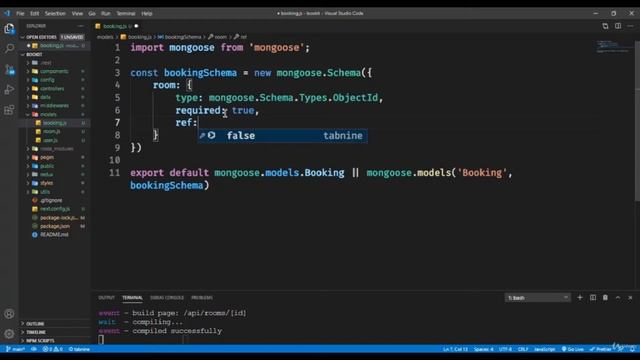The width and height of the screenshot is (640, 360).
Task: Click the notifications bell in status bar
Action: [632, 349]
